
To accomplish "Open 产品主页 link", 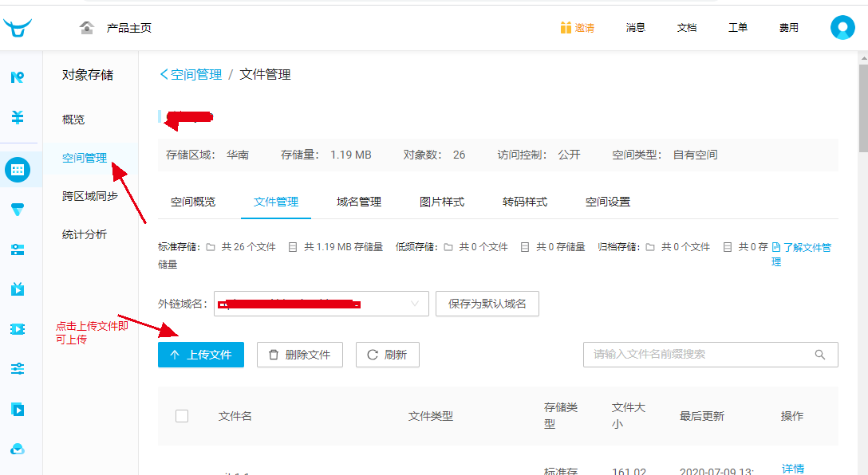I will pos(128,28).
